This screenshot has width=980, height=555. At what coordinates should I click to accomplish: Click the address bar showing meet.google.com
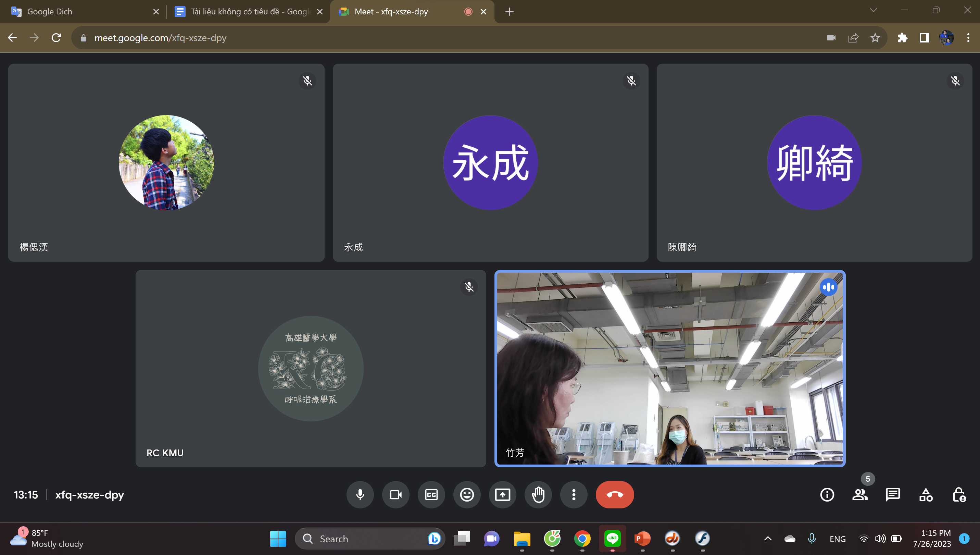tap(479, 38)
